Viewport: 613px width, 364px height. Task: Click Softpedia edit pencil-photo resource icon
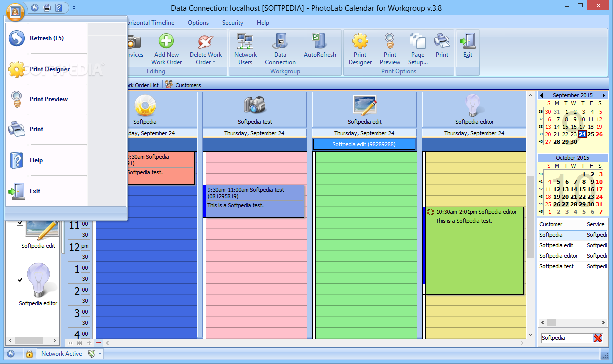364,105
